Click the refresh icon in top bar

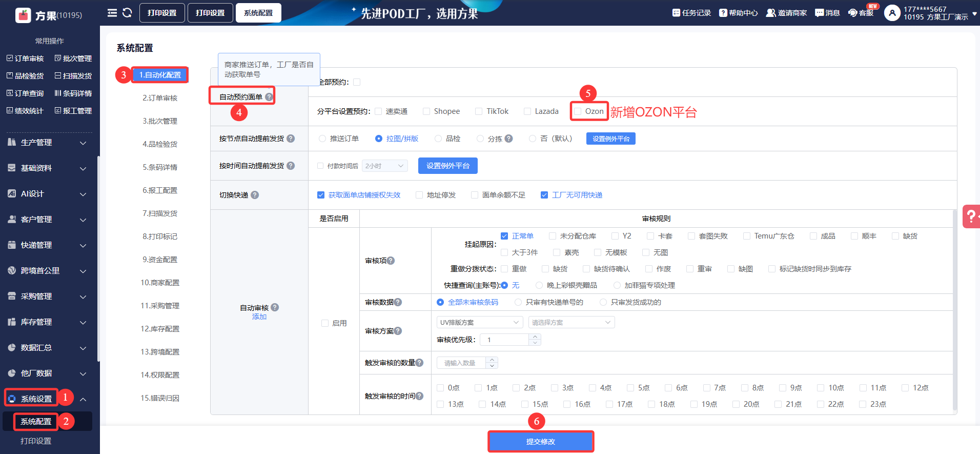[x=127, y=13]
